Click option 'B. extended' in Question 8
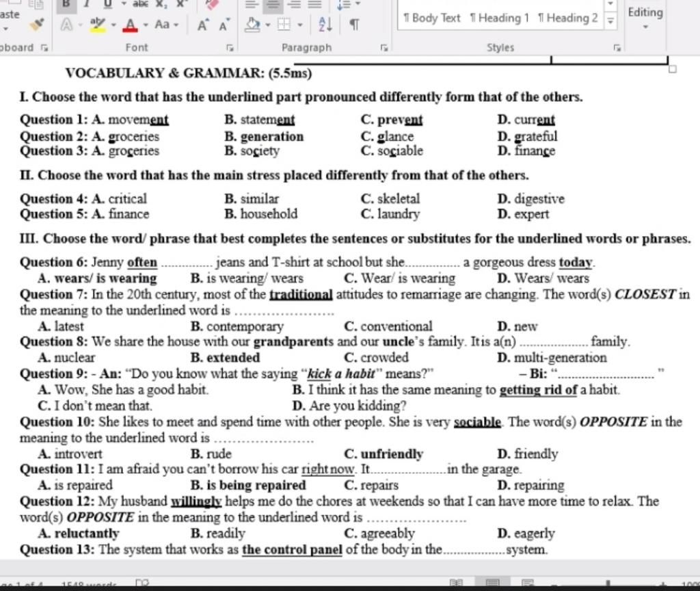Image resolution: width=700 pixels, height=591 pixels. (225, 358)
